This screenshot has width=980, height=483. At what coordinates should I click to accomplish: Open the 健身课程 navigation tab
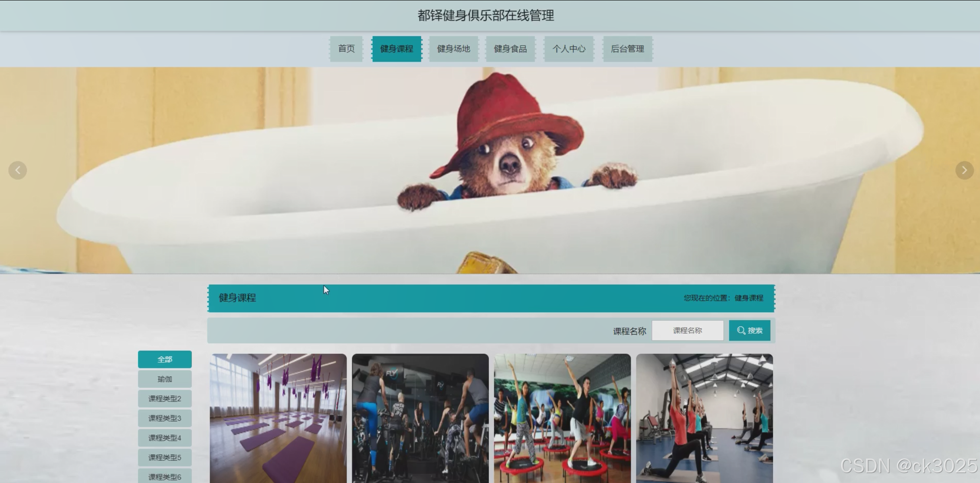click(x=397, y=49)
